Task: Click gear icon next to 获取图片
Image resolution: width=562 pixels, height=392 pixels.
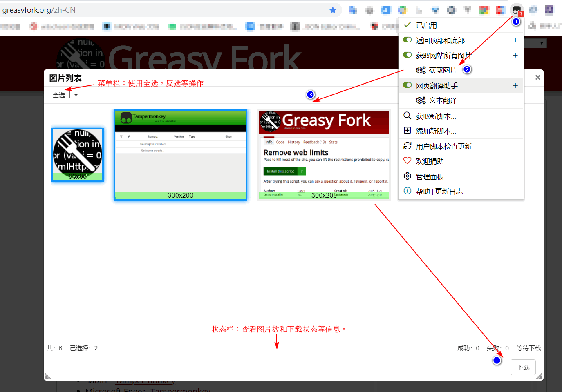Action: (421, 70)
